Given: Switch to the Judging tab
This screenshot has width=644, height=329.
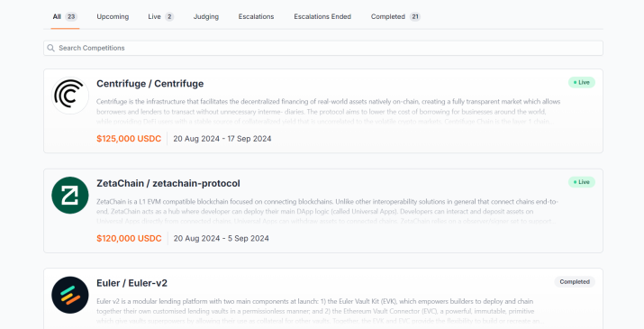Looking at the screenshot, I should click(x=206, y=17).
